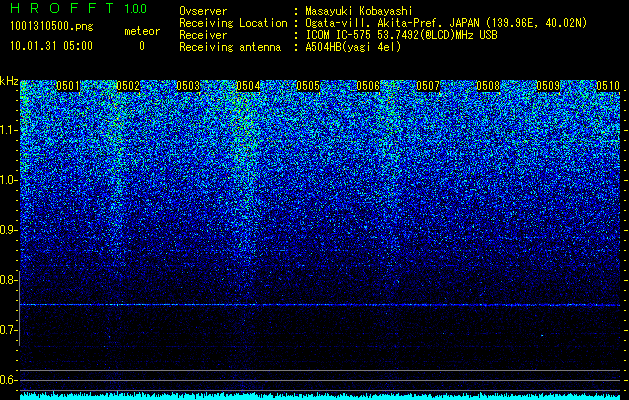Click the 0510 time marker label
Screen dimensions: 629x400
[x=608, y=86]
